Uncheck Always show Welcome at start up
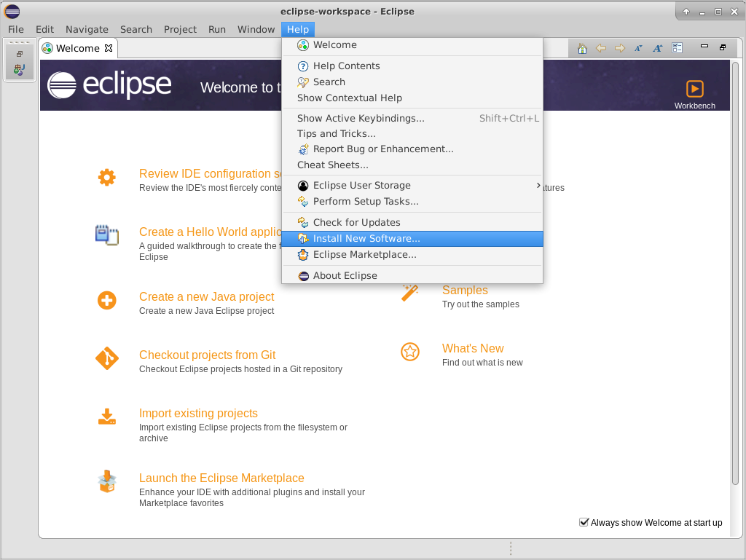746x560 pixels. coord(584,521)
